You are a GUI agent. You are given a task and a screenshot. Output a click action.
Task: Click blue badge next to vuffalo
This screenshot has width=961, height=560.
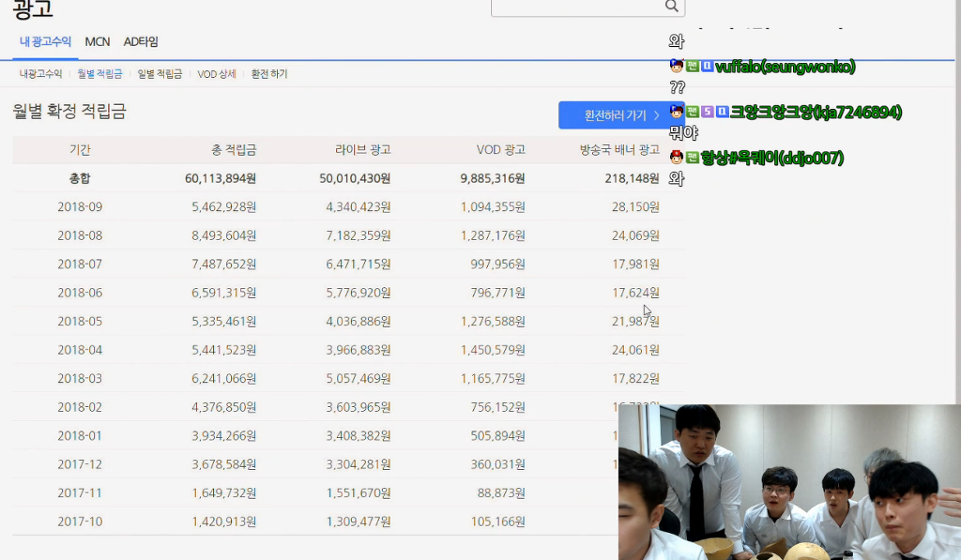tap(708, 66)
